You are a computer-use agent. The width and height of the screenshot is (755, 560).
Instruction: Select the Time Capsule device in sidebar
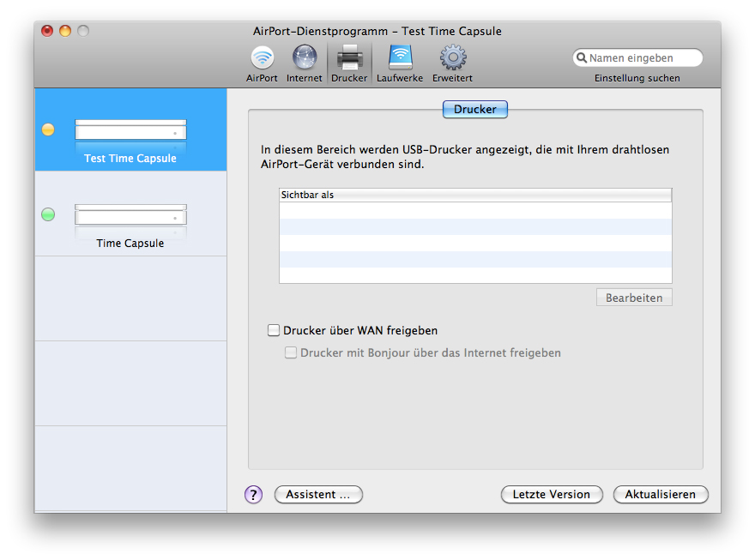130,214
